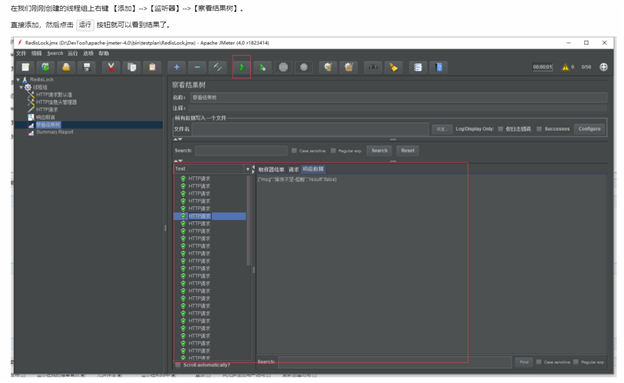Open the 运行 menu
The width and height of the screenshot is (624, 383).
pyautogui.click(x=72, y=53)
